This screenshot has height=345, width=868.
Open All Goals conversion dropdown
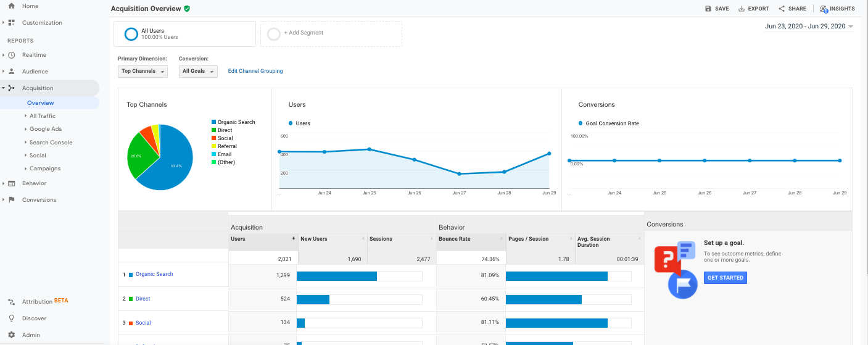pyautogui.click(x=197, y=72)
